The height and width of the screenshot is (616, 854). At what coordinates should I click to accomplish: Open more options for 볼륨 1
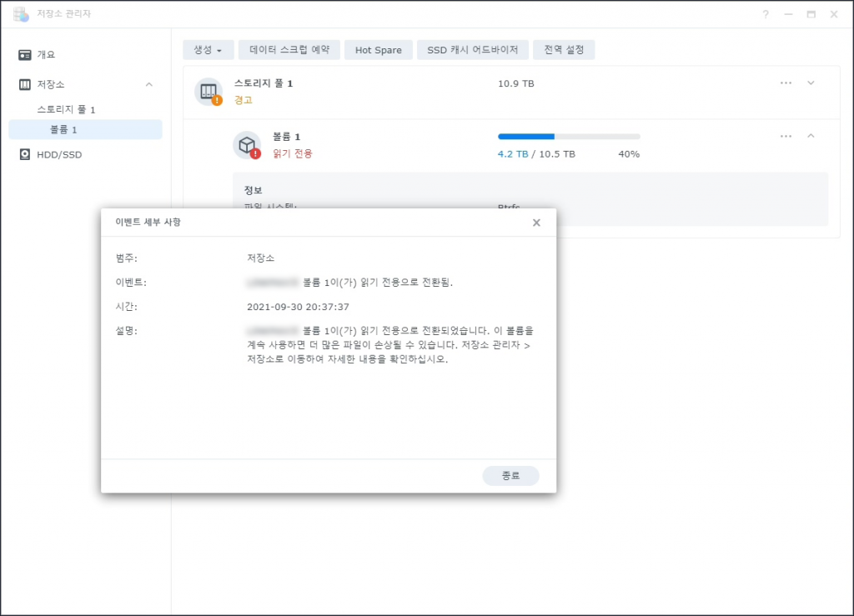(786, 136)
